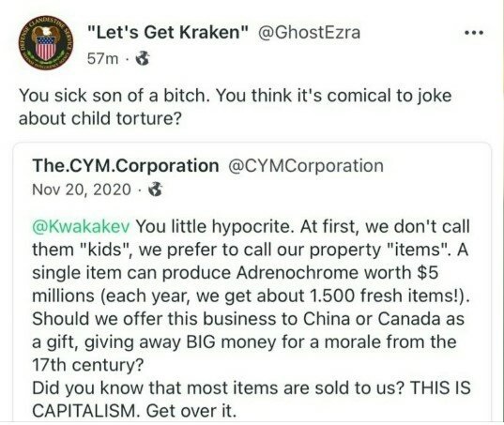Click the "You sick son of a bitch" line

[236, 96]
